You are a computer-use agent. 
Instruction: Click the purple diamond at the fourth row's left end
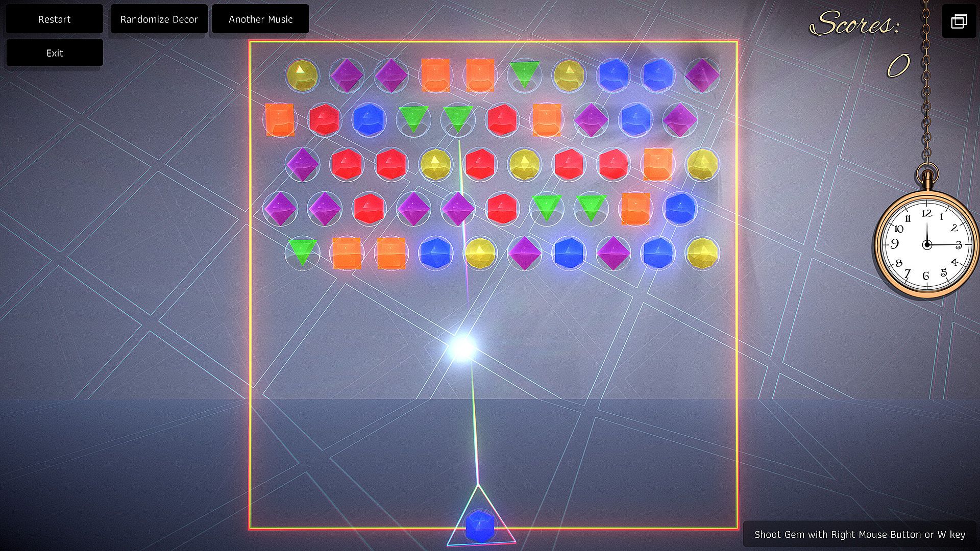coord(280,208)
